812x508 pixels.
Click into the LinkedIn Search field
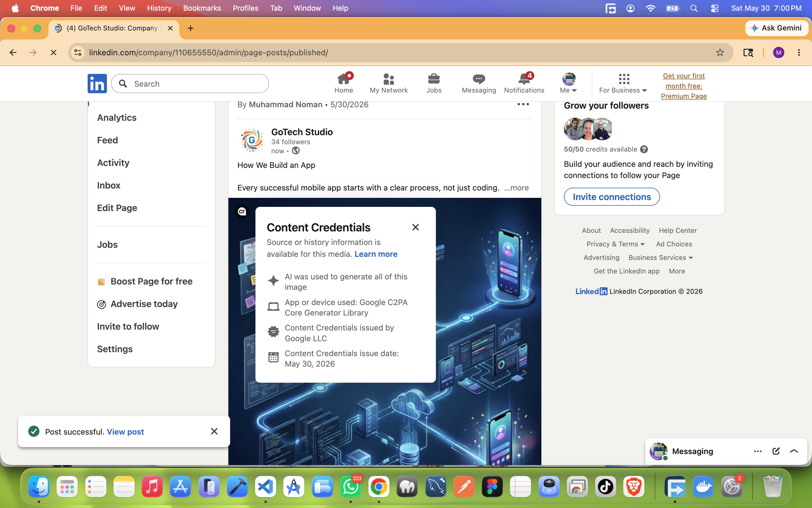[190, 84]
